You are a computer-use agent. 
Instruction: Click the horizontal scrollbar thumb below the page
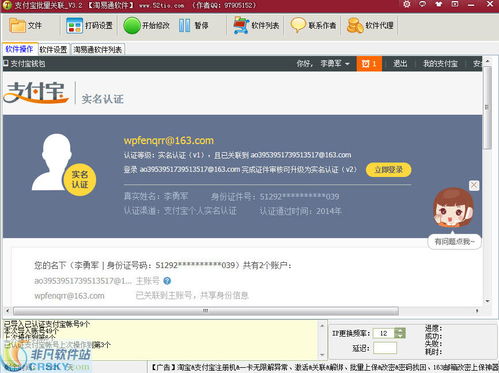point(206,311)
